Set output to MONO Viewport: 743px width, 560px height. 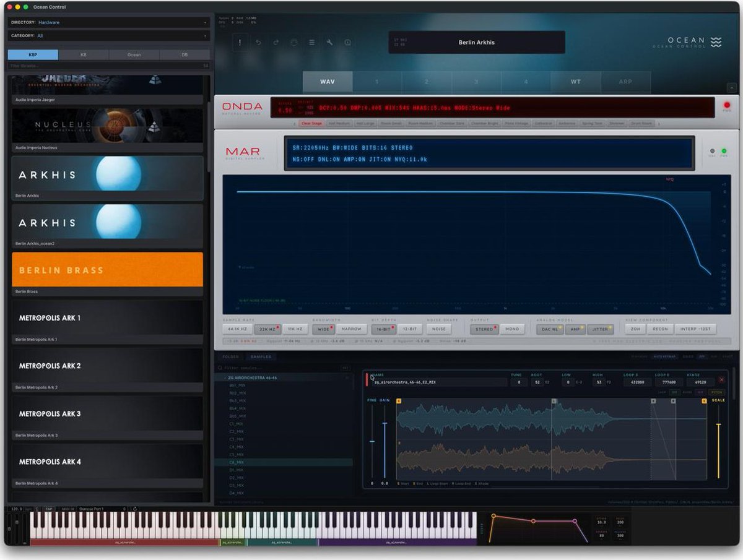(x=512, y=329)
